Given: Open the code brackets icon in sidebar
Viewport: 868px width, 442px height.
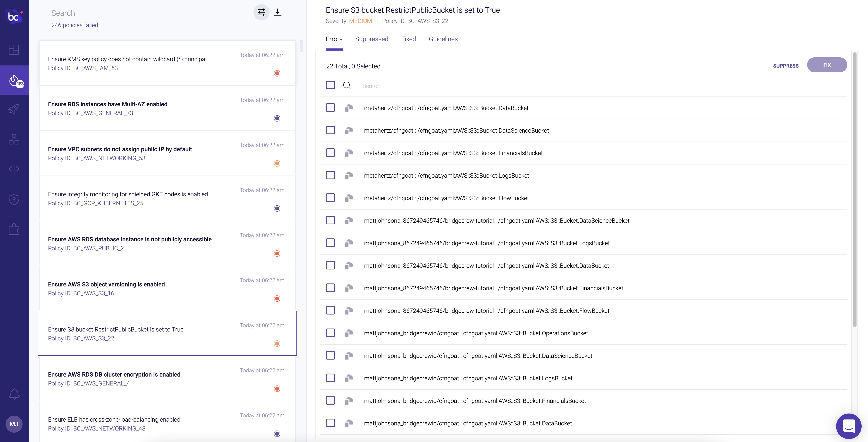Looking at the screenshot, I should click(14, 169).
